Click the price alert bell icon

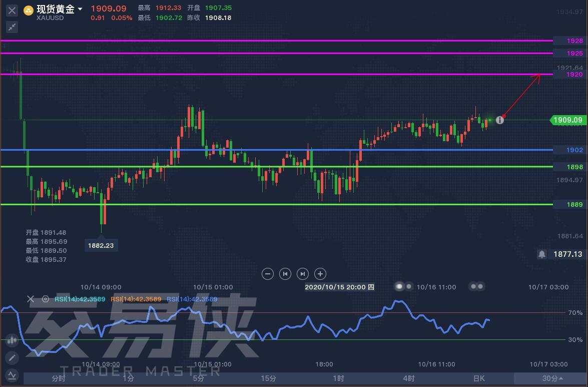click(x=542, y=254)
